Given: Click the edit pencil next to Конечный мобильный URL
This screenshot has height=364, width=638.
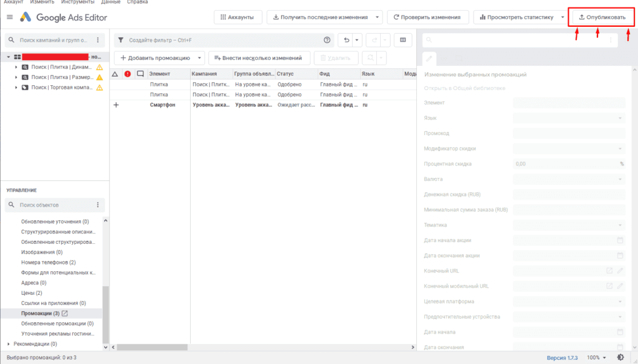Looking at the screenshot, I should point(620,286).
